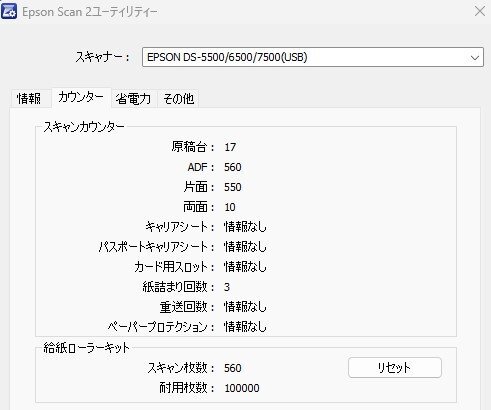Click the キャリアシート value 情報なし
Viewport: 491px width, 410px height.
[x=245, y=227]
